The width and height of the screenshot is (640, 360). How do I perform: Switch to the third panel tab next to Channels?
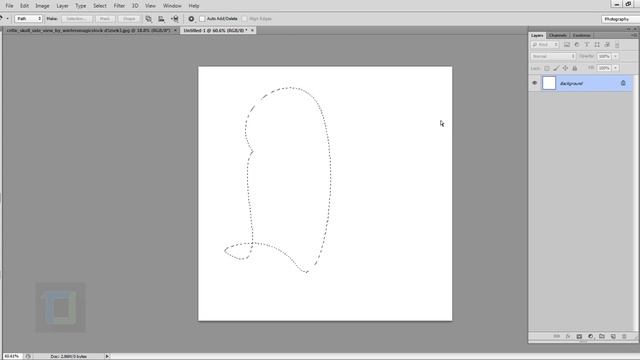pos(581,36)
